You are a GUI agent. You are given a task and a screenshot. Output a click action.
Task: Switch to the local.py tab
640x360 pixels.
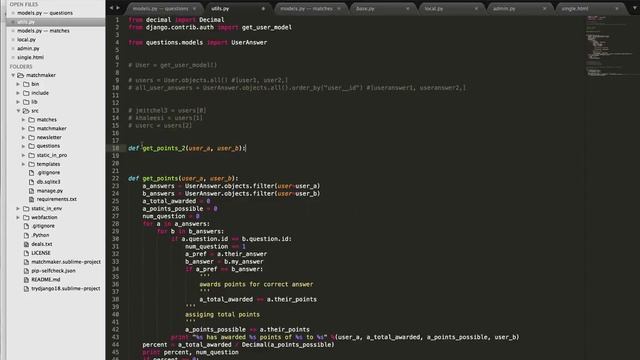(x=433, y=9)
